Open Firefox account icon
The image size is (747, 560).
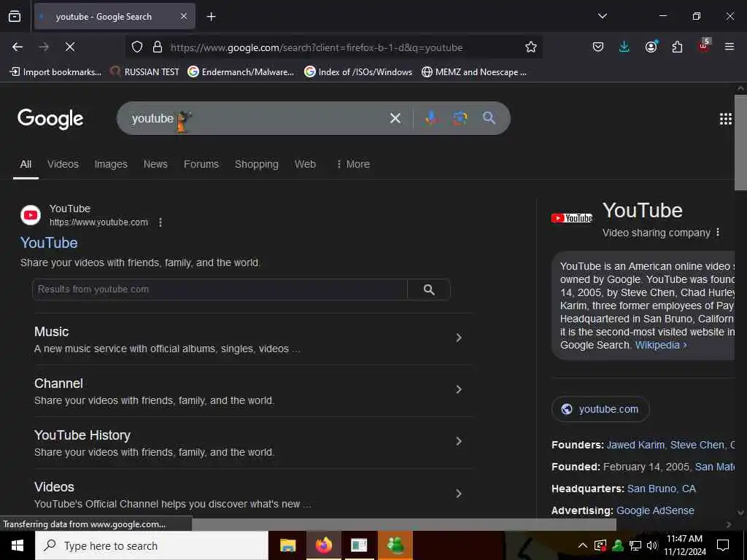coord(651,47)
